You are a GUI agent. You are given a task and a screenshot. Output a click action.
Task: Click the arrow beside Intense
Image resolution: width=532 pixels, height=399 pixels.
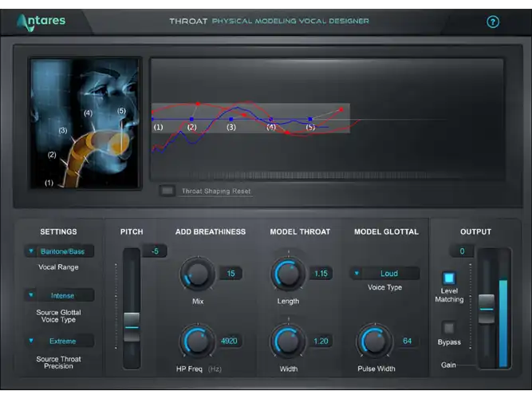pos(31,295)
